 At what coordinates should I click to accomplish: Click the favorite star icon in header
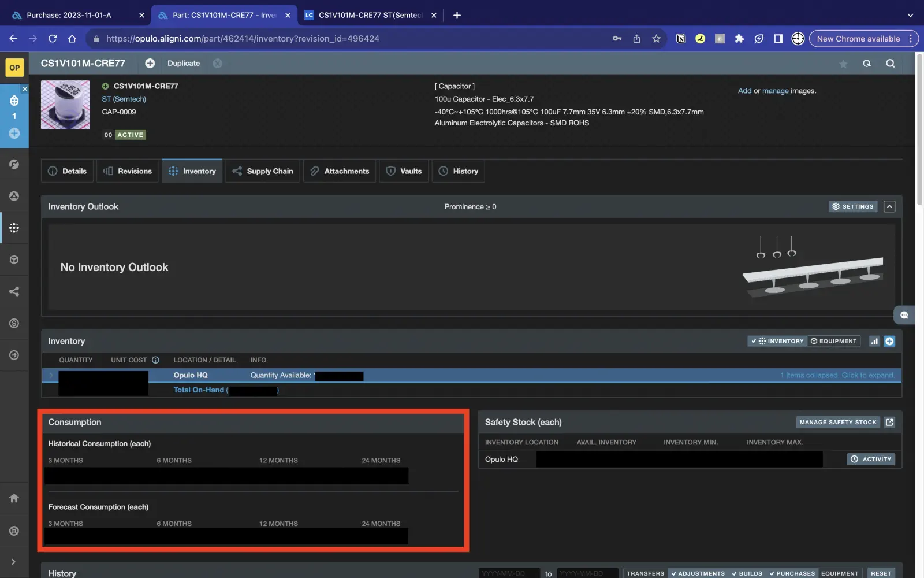[843, 64]
